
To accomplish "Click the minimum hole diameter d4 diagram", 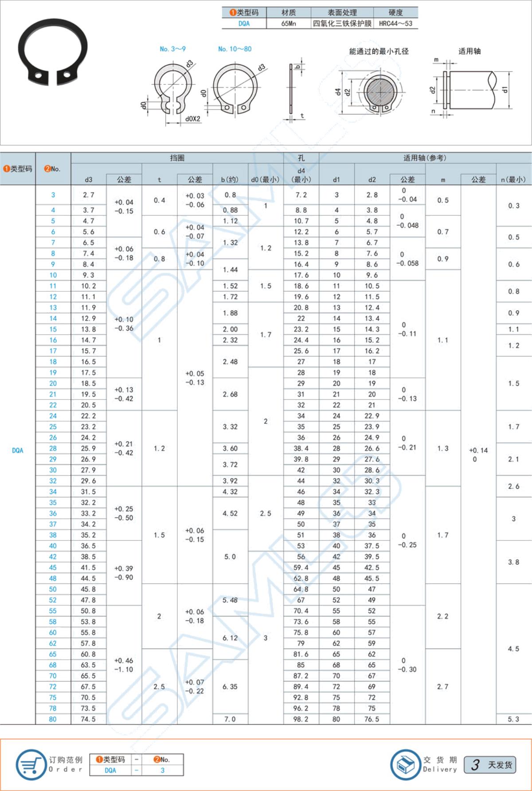I will [369, 92].
